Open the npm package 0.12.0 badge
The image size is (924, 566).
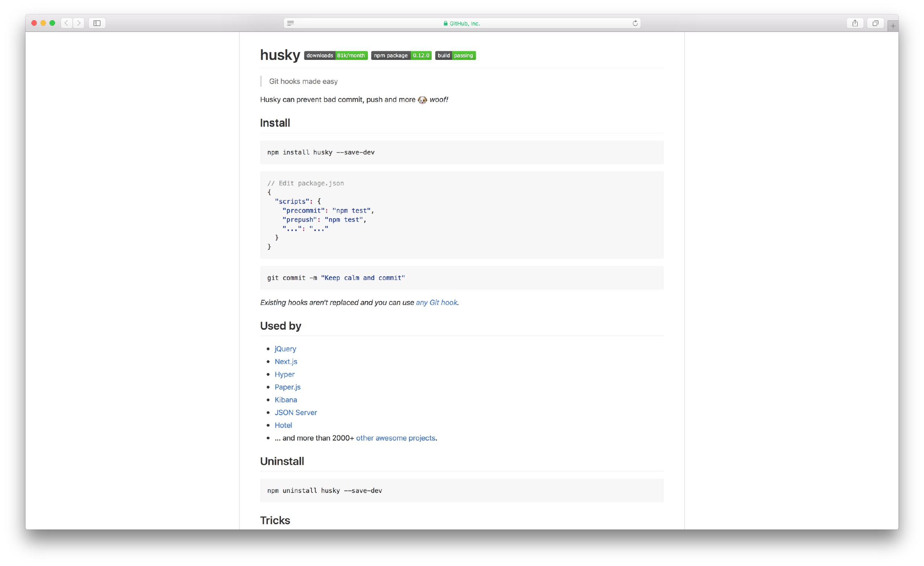pyautogui.click(x=401, y=56)
